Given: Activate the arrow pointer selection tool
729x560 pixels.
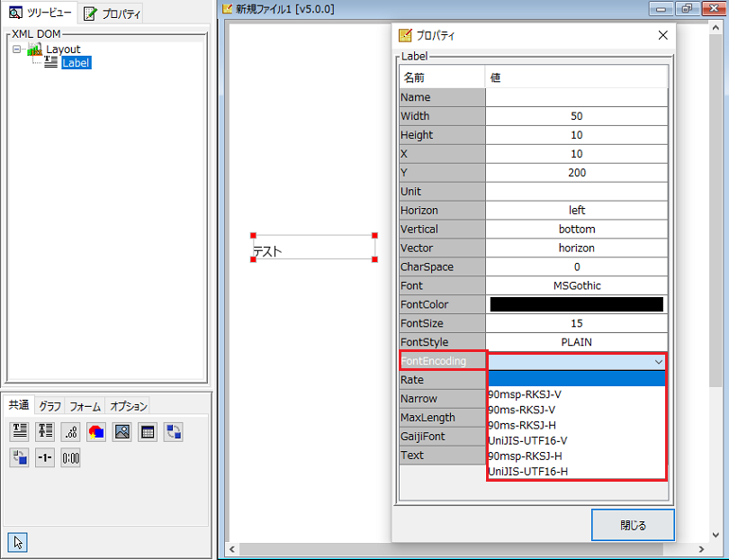Looking at the screenshot, I should point(18,541).
